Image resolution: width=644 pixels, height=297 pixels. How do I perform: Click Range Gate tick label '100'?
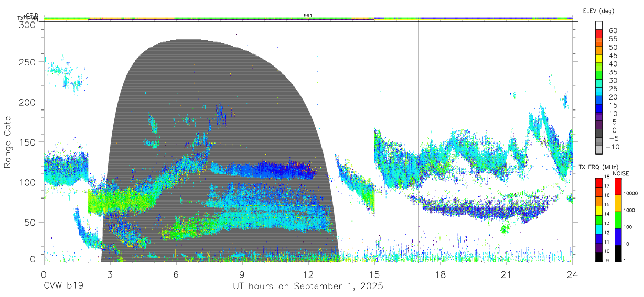coord(27,182)
